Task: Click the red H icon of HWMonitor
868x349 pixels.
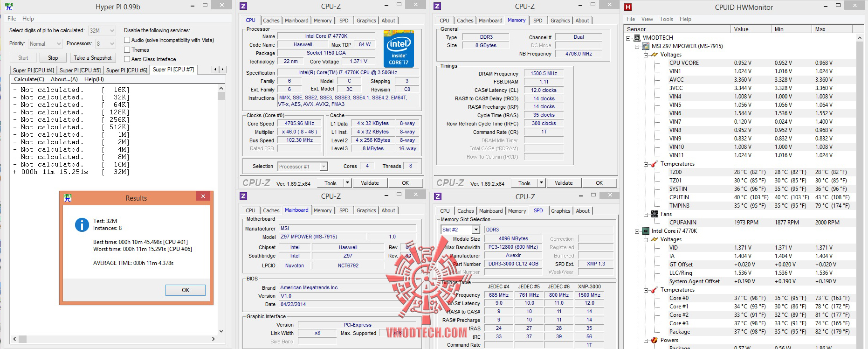Action: pos(628,7)
